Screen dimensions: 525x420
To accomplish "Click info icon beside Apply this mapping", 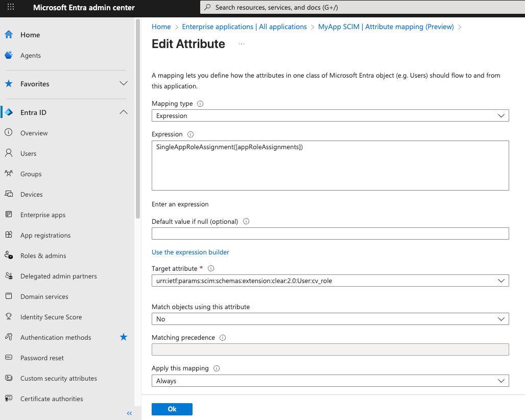I will pyautogui.click(x=217, y=368).
